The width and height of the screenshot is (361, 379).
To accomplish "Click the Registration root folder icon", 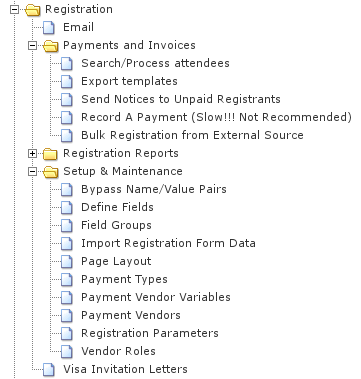I will click(33, 10).
